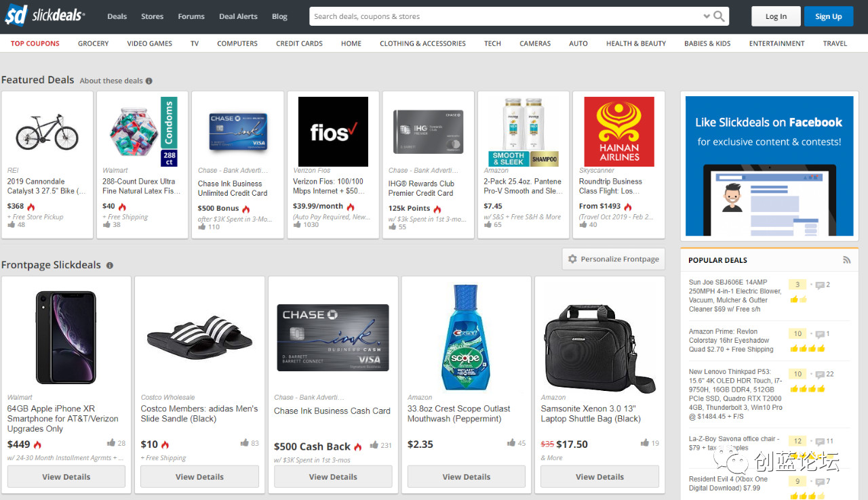This screenshot has height=500, width=868.
Task: Click the Slickdeals logo icon
Action: pyautogui.click(x=16, y=16)
